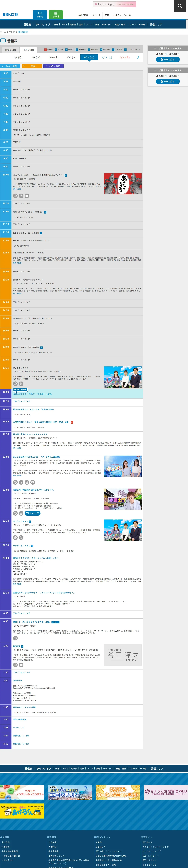This screenshot has width=188, height=868.
Task: Open YouTube icon for 谷口流々
Action: pyautogui.click(x=21, y=665)
